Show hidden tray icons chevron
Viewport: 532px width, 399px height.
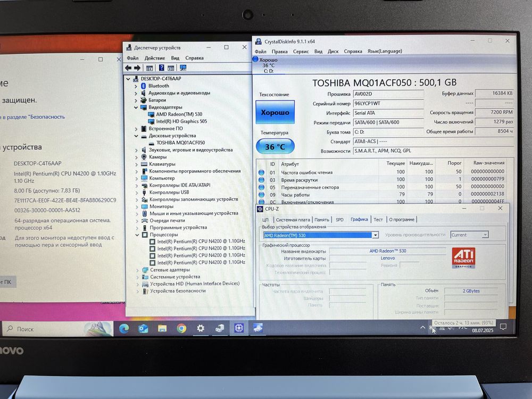pyautogui.click(x=422, y=327)
